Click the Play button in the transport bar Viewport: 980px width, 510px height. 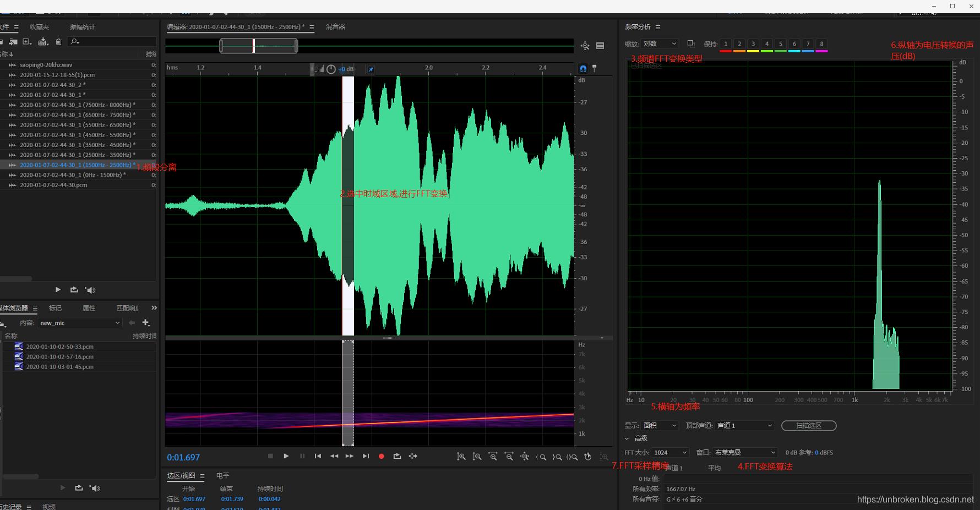[286, 456]
